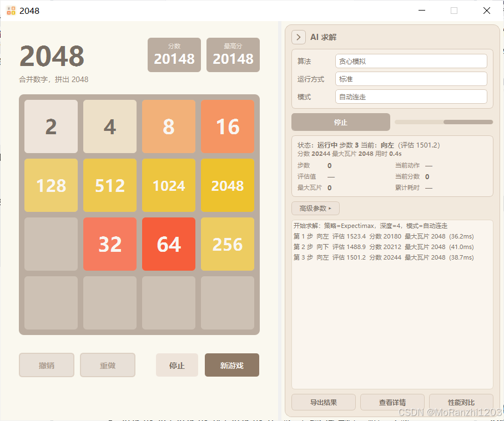Click the tile showing 2 on the board
504x421 pixels.
click(51, 126)
